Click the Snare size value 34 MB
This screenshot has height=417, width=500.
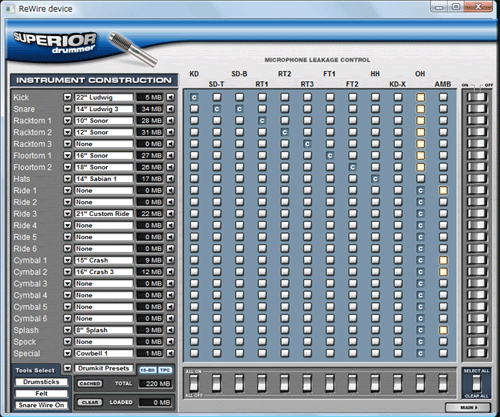tap(151, 109)
